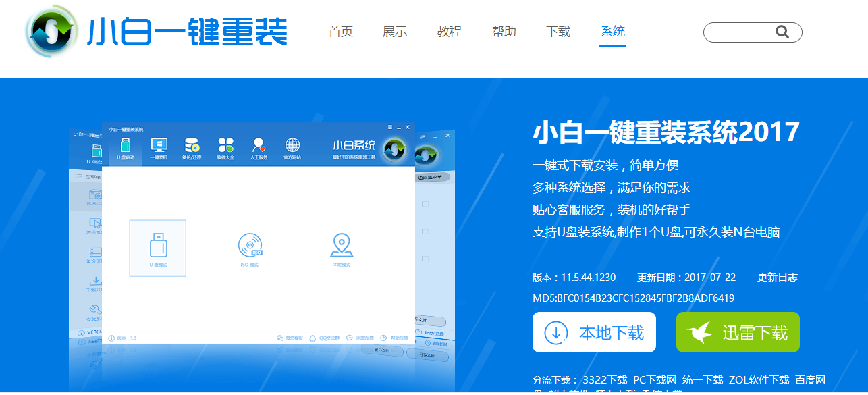Click the 一键装机 monitor icon
Screen dimensions: 868x395
tap(159, 147)
